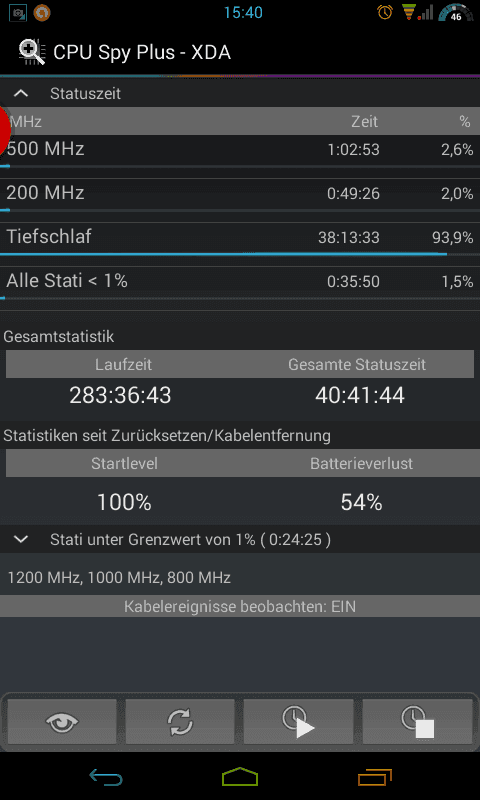480x800 pixels.
Task: Select the Tiefschlaf state row
Action: point(240,240)
